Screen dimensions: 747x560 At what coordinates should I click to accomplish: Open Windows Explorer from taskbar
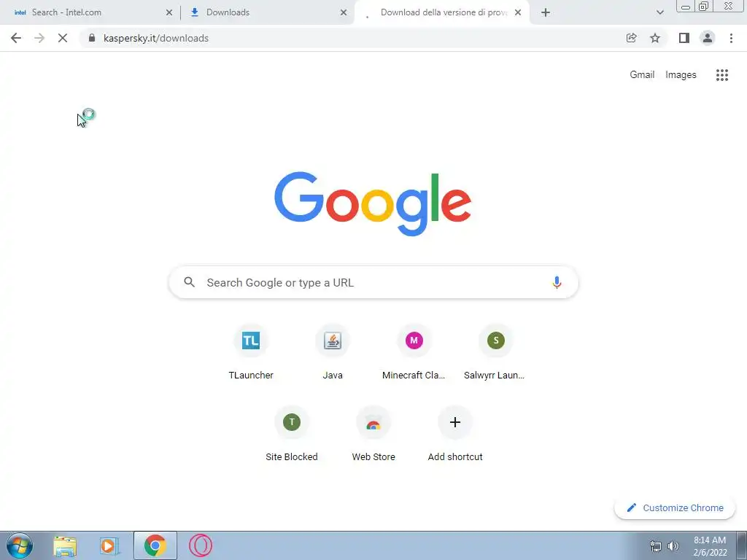point(65,545)
